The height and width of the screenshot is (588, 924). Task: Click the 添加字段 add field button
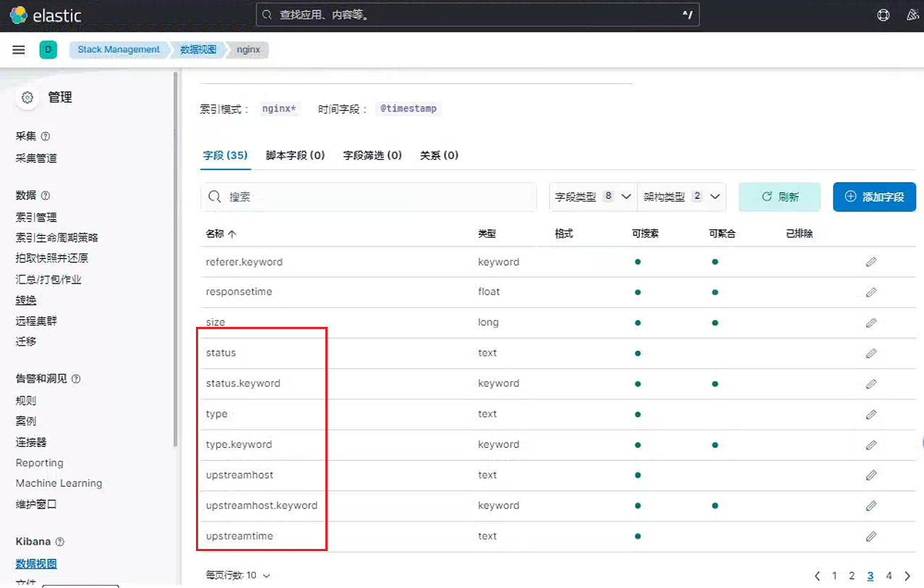[874, 197]
